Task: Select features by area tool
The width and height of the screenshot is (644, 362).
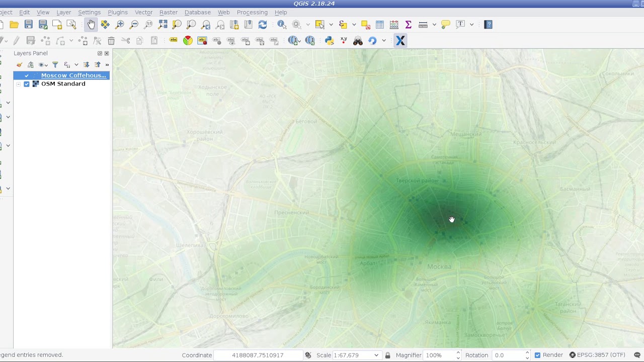Action: (319, 24)
